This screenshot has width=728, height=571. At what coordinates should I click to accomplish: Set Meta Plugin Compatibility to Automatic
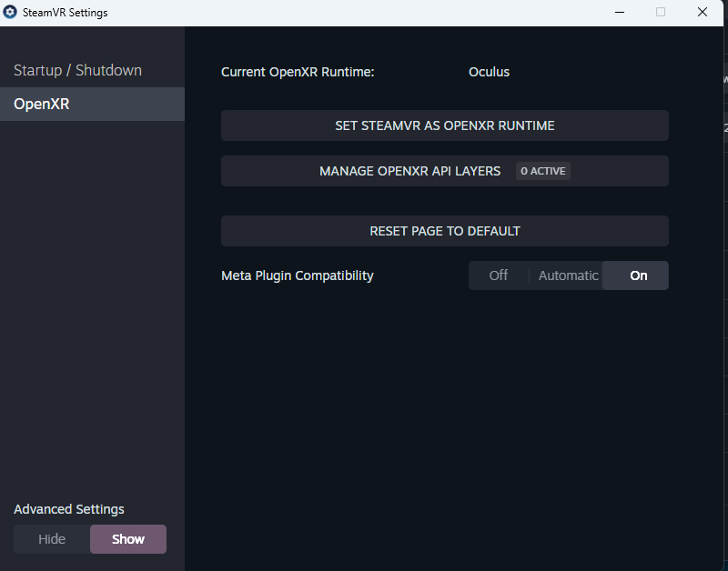coord(568,275)
